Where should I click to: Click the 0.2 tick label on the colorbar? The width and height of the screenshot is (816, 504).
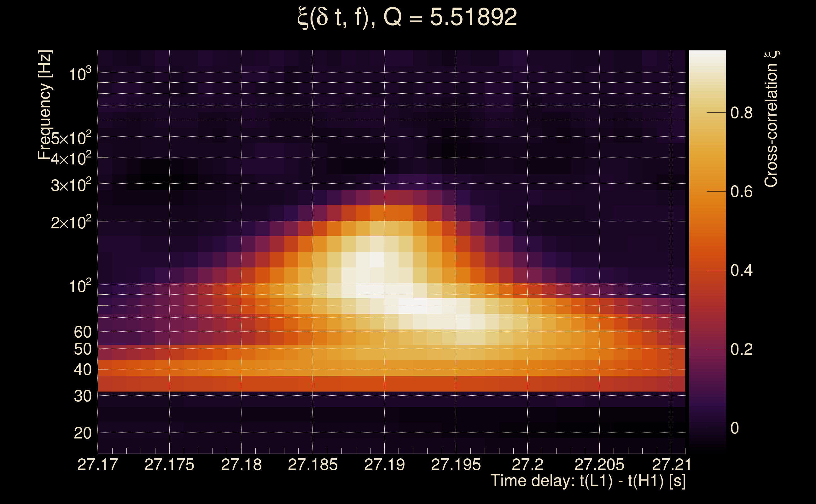pyautogui.click(x=741, y=349)
